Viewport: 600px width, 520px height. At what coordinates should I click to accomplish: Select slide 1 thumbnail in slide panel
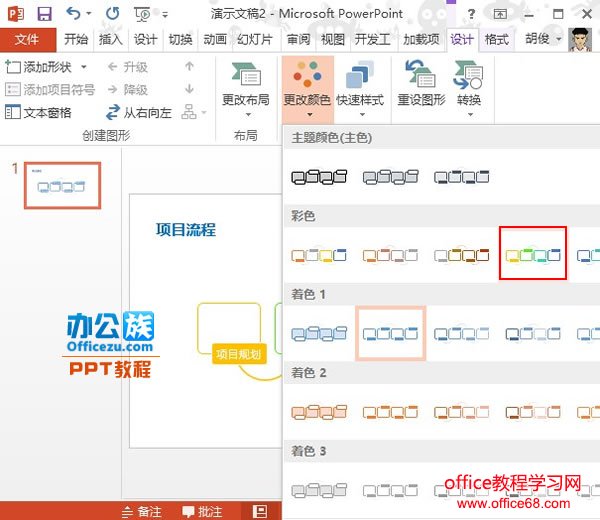[62, 186]
